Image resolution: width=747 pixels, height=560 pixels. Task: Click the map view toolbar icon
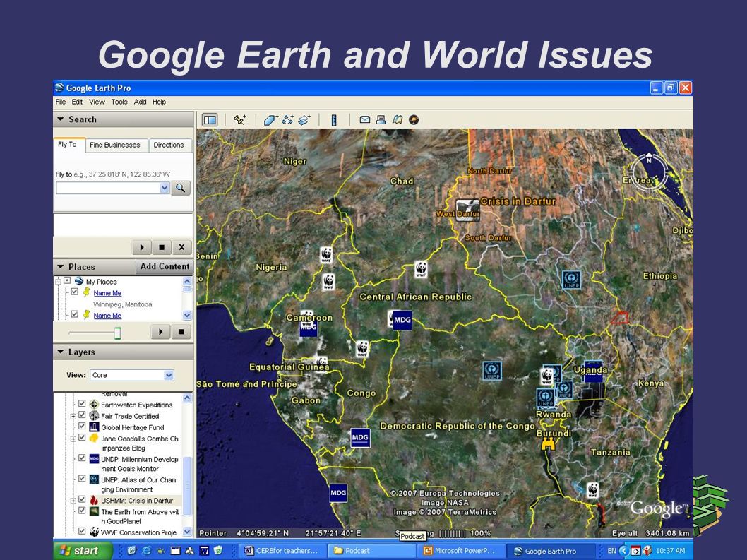click(x=398, y=119)
